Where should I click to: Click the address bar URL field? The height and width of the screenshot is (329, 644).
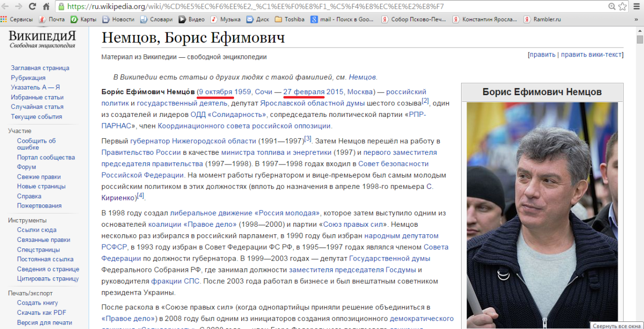(332, 7)
